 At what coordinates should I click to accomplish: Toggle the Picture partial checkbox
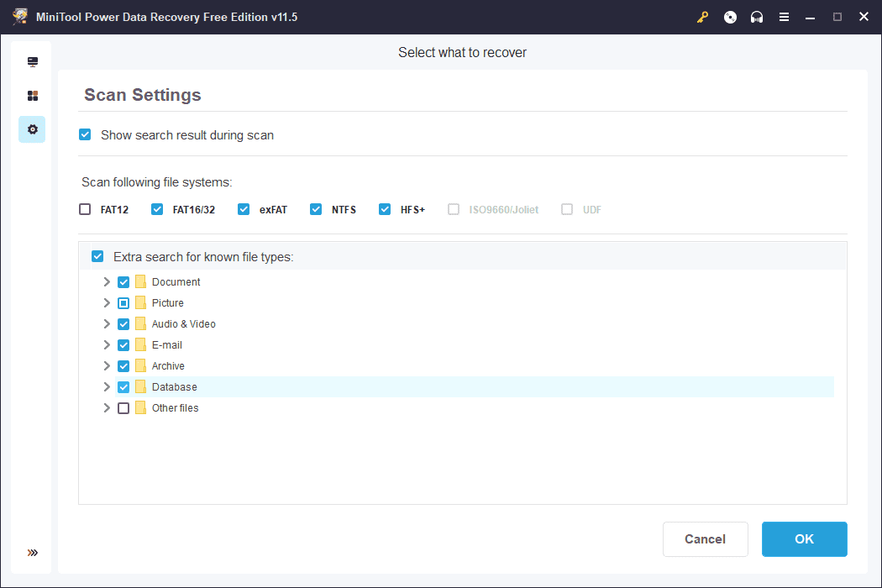pos(123,303)
